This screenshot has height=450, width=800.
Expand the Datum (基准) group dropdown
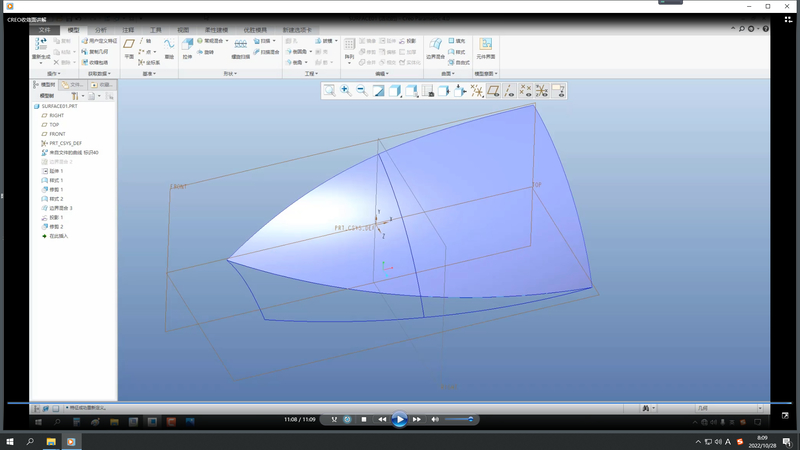(149, 74)
